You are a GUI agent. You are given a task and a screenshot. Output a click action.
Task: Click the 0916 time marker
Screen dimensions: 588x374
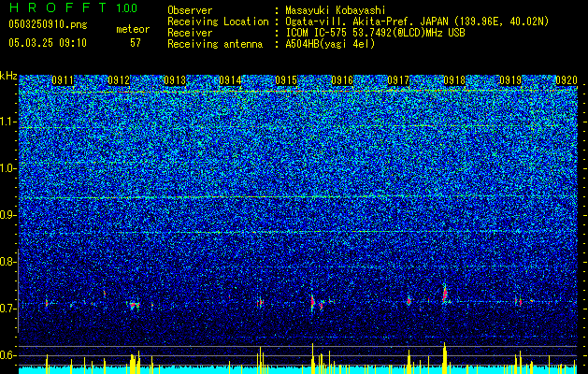(342, 80)
